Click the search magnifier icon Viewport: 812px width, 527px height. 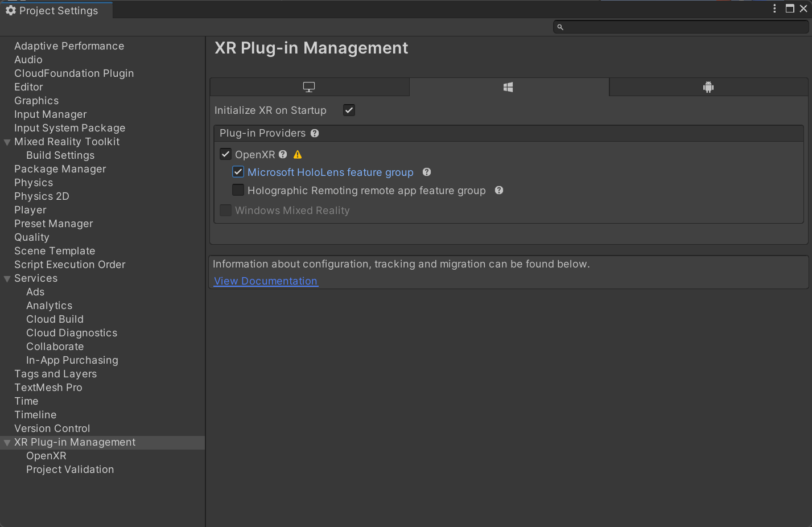560,27
